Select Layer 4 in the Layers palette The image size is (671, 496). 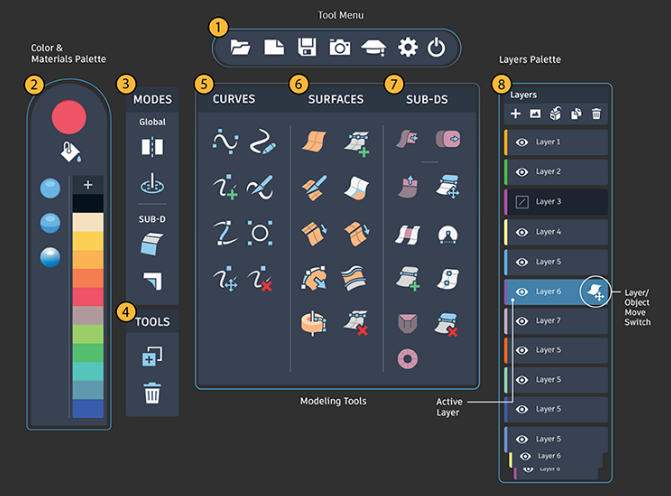(556, 232)
